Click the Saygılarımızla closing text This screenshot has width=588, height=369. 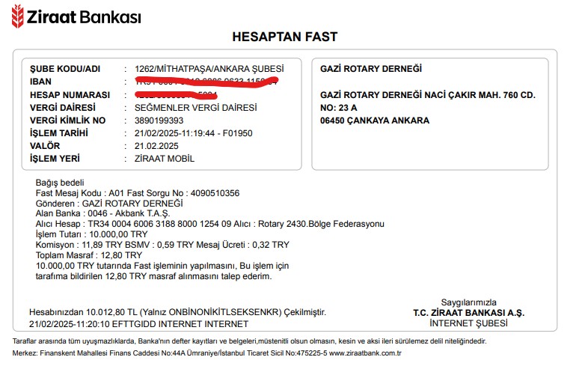click(469, 302)
